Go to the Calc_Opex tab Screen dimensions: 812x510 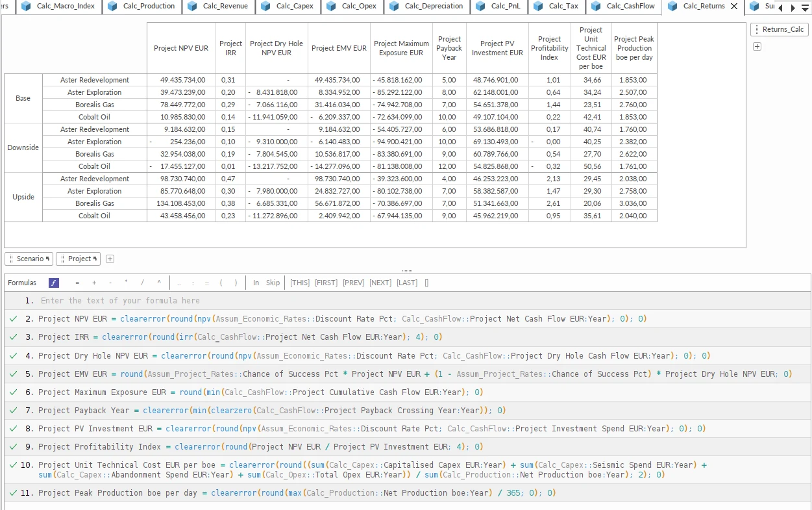point(352,6)
